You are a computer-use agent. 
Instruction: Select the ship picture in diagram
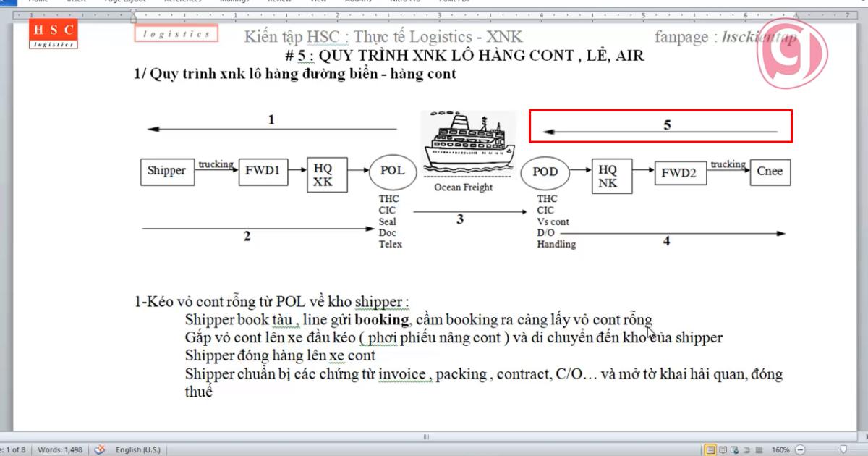(469, 142)
